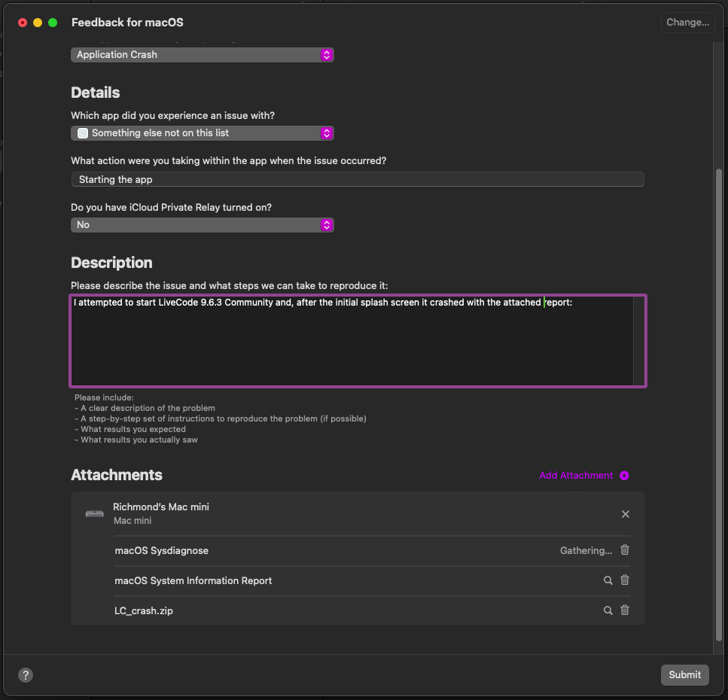Open the Application Crash dropdown
This screenshot has width=728, height=700.
[202, 55]
